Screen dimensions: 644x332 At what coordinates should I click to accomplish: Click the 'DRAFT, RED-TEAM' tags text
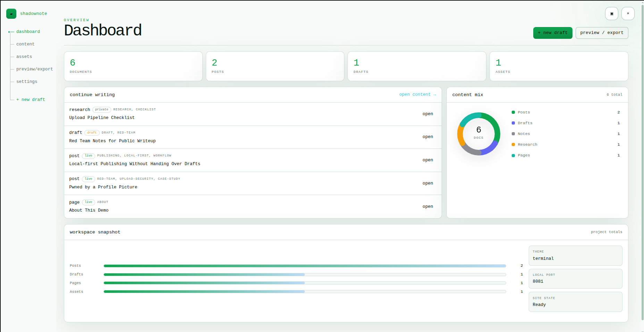tap(118, 133)
